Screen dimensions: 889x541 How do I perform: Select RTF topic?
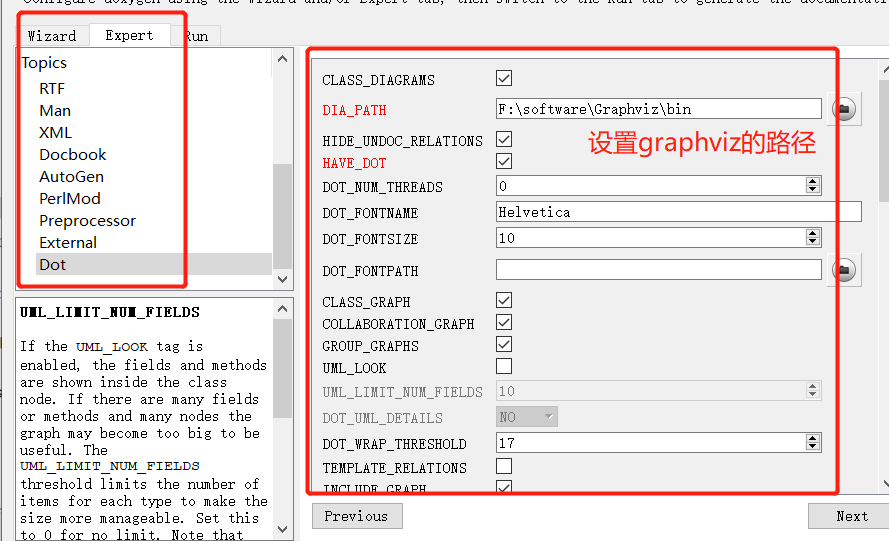pyautogui.click(x=52, y=88)
